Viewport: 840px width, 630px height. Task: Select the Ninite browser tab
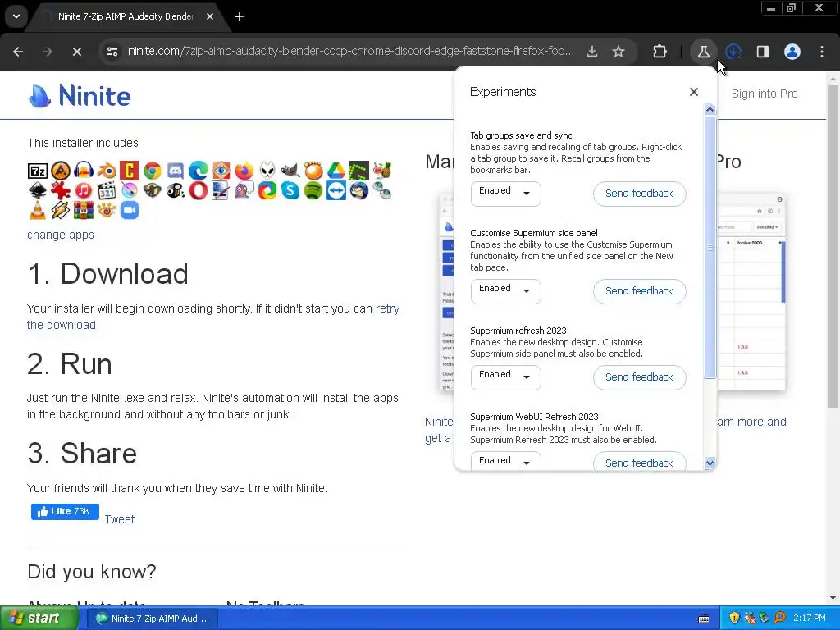(x=126, y=16)
